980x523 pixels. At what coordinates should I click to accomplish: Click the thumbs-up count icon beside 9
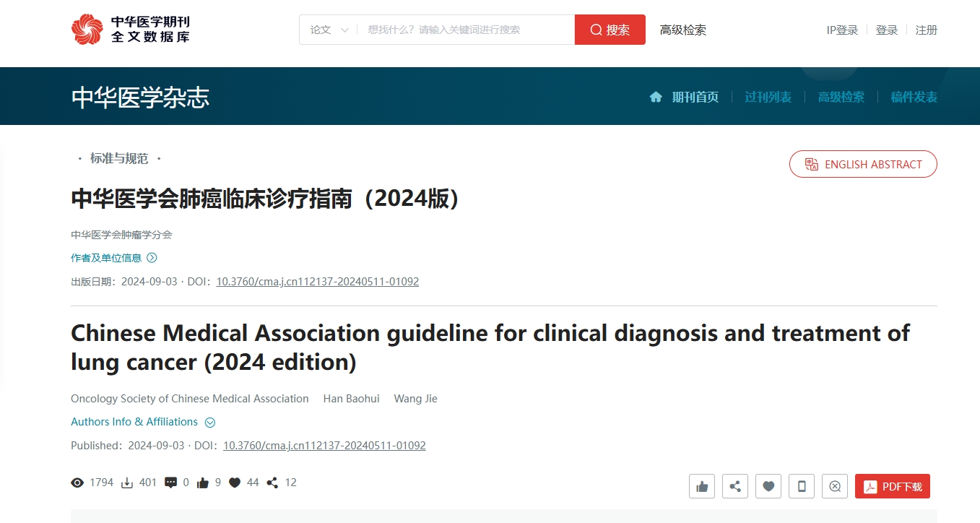pos(203,483)
